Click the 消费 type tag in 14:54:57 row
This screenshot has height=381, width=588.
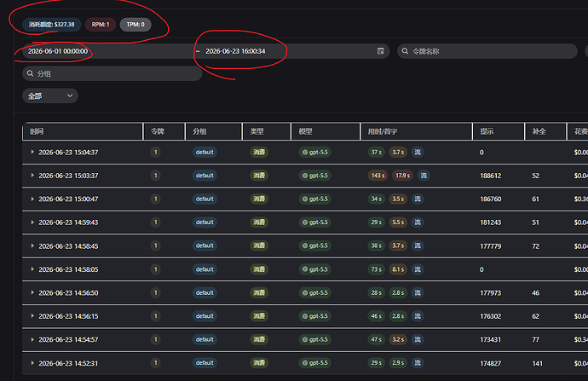point(259,339)
